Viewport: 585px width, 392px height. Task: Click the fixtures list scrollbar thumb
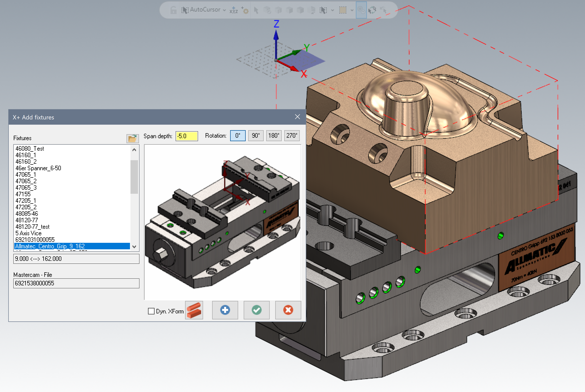[x=134, y=177]
